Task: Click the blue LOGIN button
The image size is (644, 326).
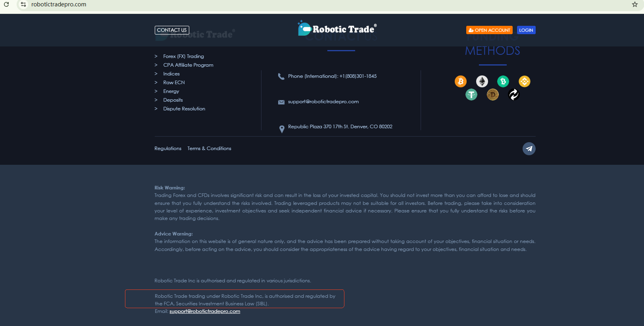Action: [x=526, y=30]
